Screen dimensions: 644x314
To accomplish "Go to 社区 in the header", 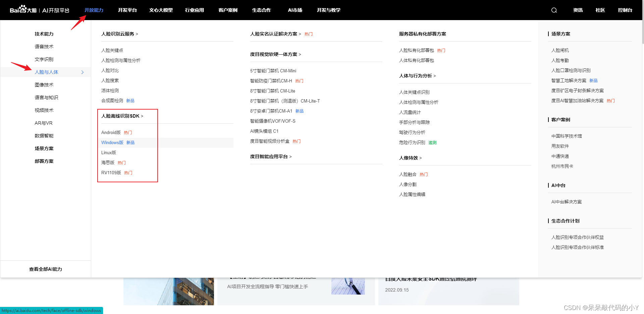I will click(600, 10).
